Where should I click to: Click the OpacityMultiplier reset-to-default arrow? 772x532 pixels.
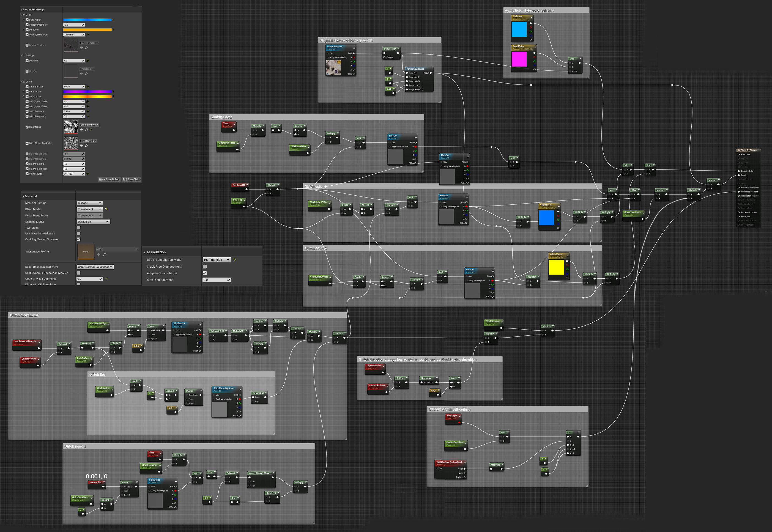coord(87,35)
